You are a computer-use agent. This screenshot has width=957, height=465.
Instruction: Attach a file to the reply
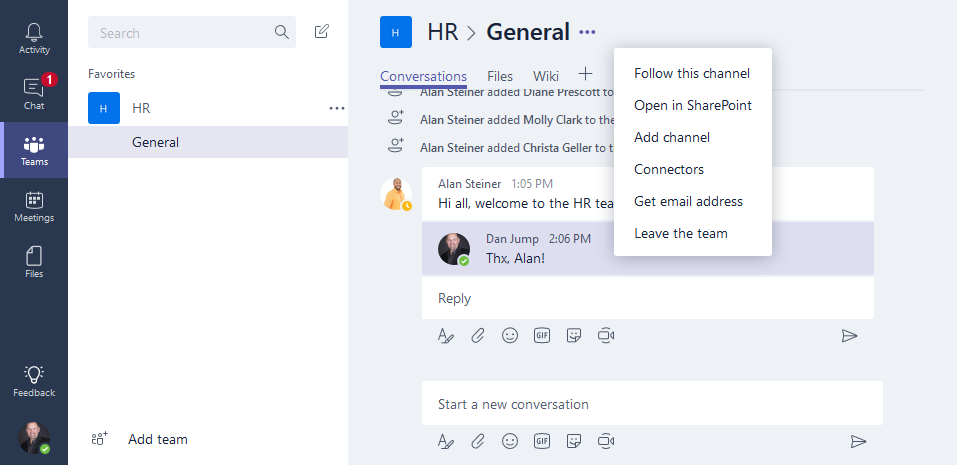pyautogui.click(x=478, y=336)
